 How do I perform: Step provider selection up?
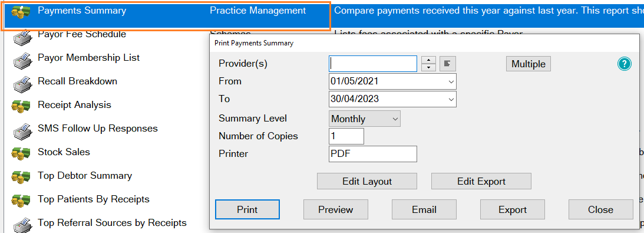pos(428,60)
